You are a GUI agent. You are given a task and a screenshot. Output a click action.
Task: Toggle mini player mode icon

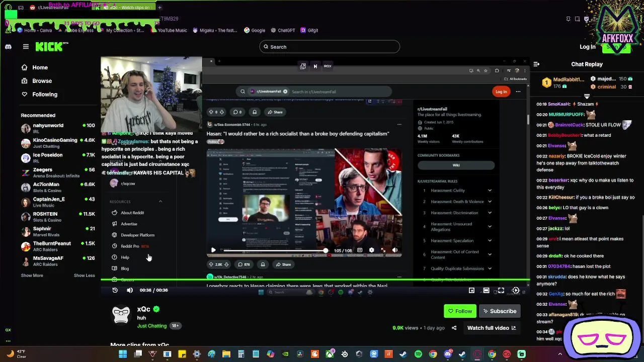coord(471,290)
